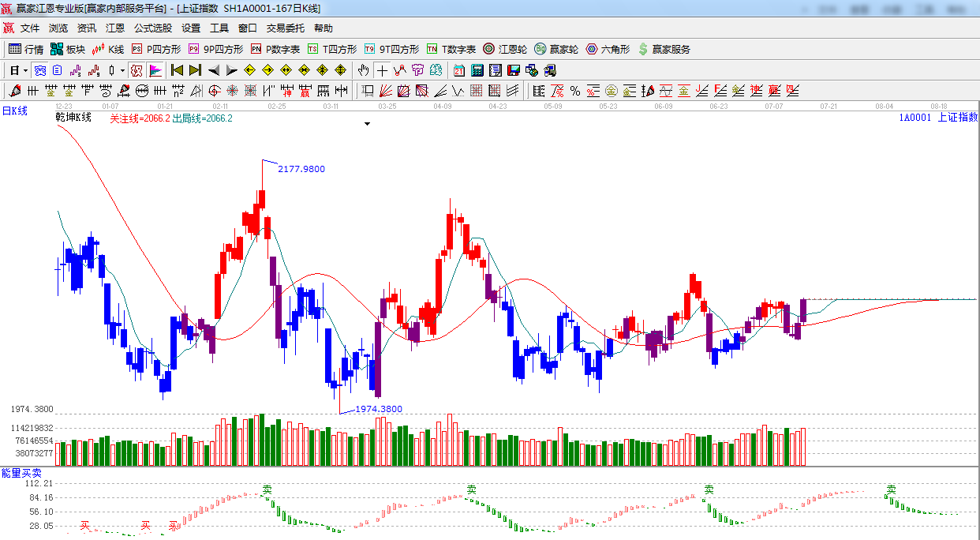The width and height of the screenshot is (980, 540).
Task: Toggle the pressed colored flag chart button
Action: pos(155,70)
